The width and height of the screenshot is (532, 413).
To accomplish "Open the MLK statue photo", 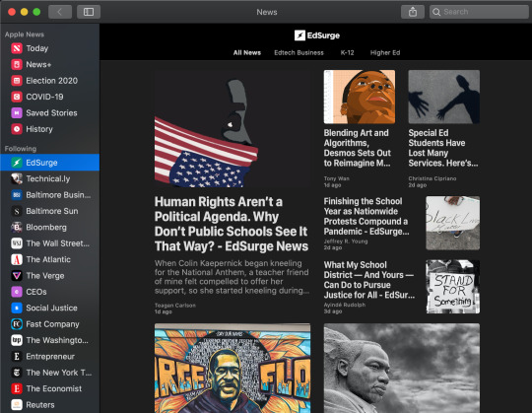I will (402, 369).
